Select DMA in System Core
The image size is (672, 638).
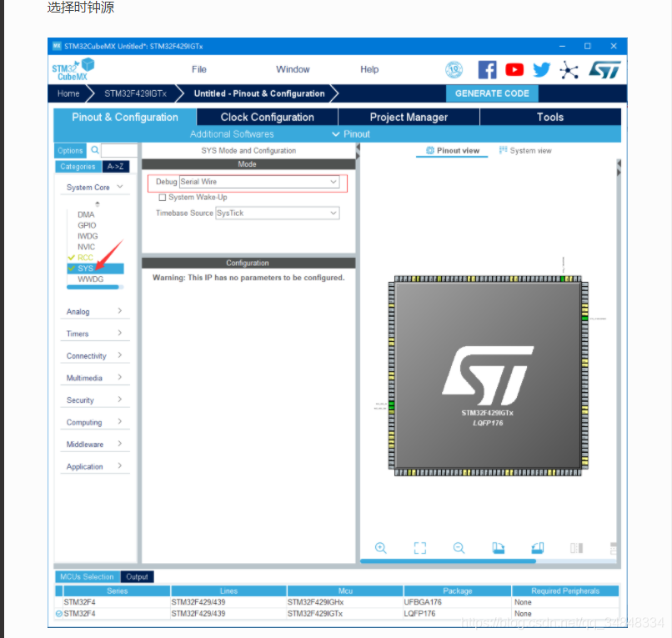(86, 214)
